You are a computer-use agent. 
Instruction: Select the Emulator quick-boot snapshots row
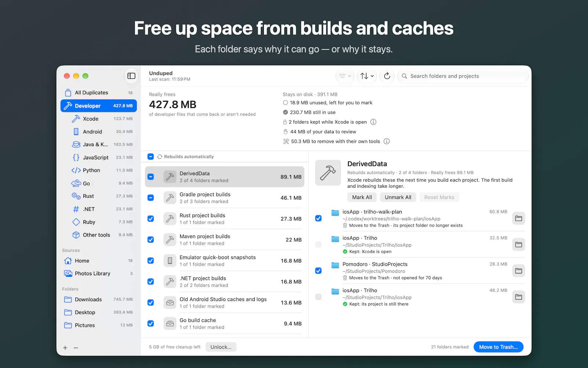tap(225, 261)
